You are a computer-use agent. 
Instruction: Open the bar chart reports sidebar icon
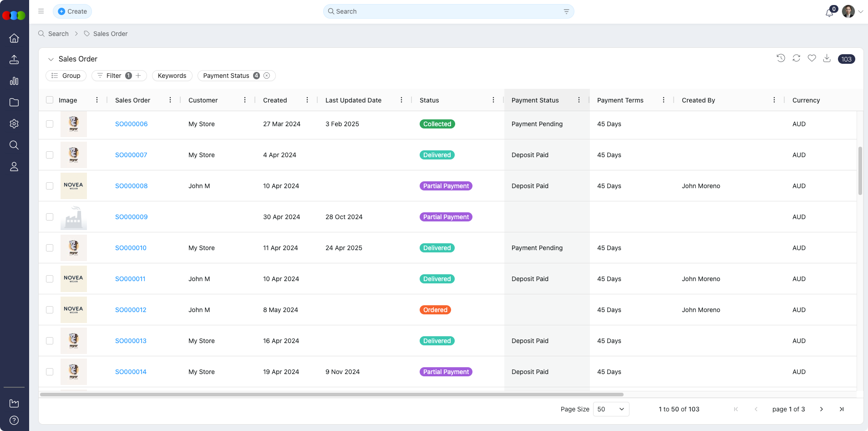coord(14,81)
